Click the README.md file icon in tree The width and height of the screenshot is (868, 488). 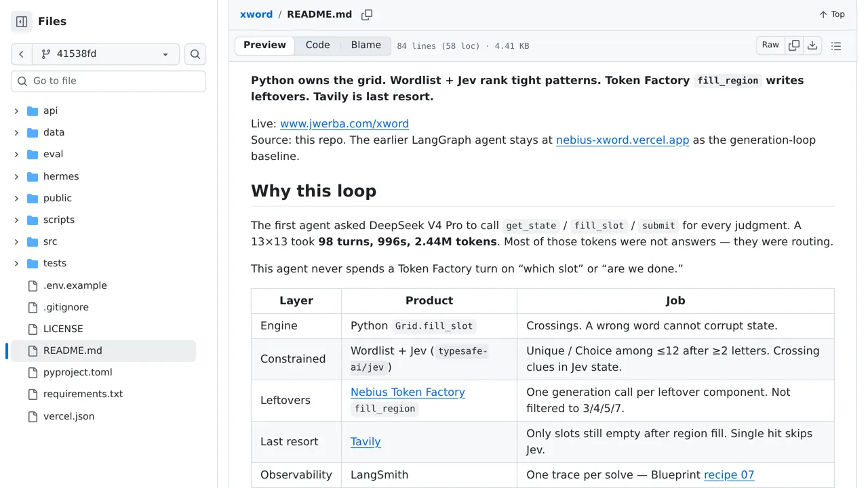pyautogui.click(x=33, y=350)
